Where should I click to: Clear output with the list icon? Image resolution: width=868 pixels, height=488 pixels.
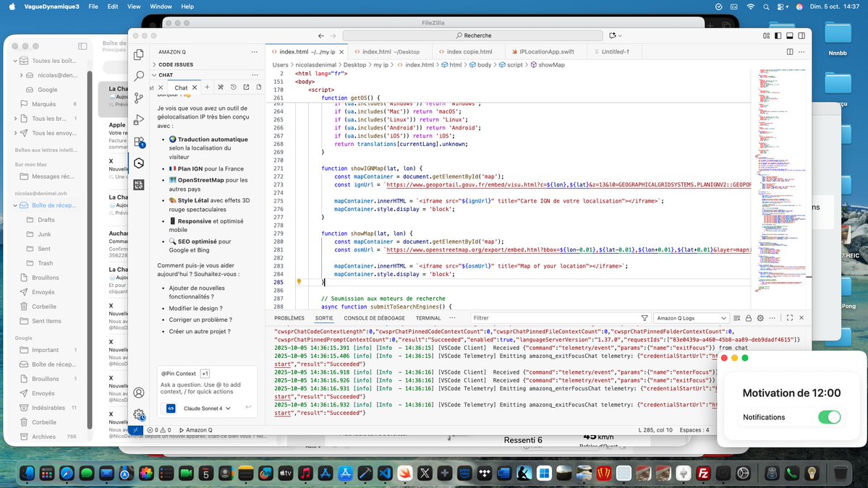[736, 318]
